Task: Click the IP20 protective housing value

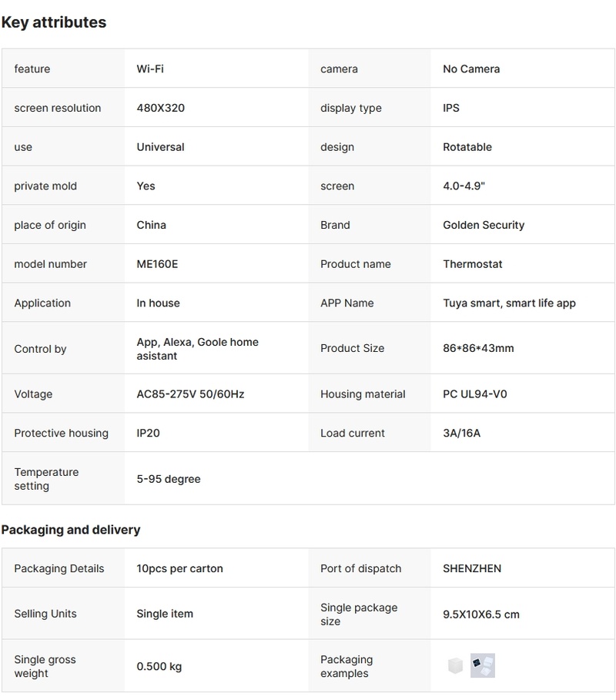Action: (x=149, y=433)
